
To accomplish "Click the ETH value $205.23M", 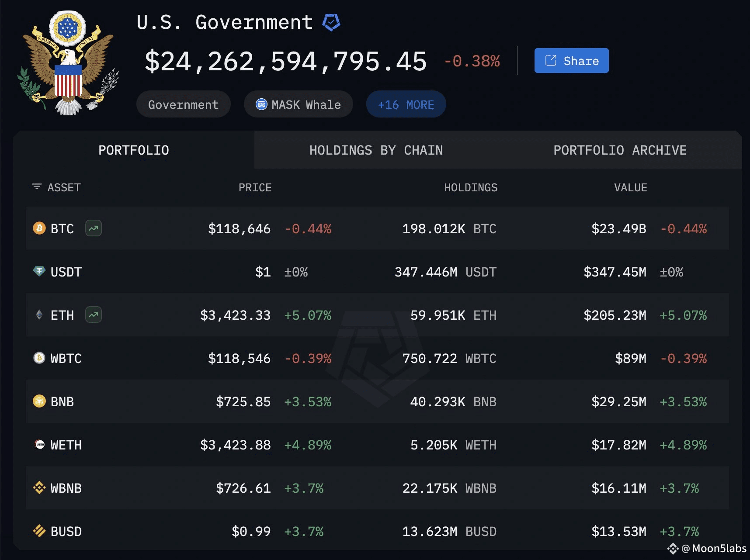I will (615, 315).
